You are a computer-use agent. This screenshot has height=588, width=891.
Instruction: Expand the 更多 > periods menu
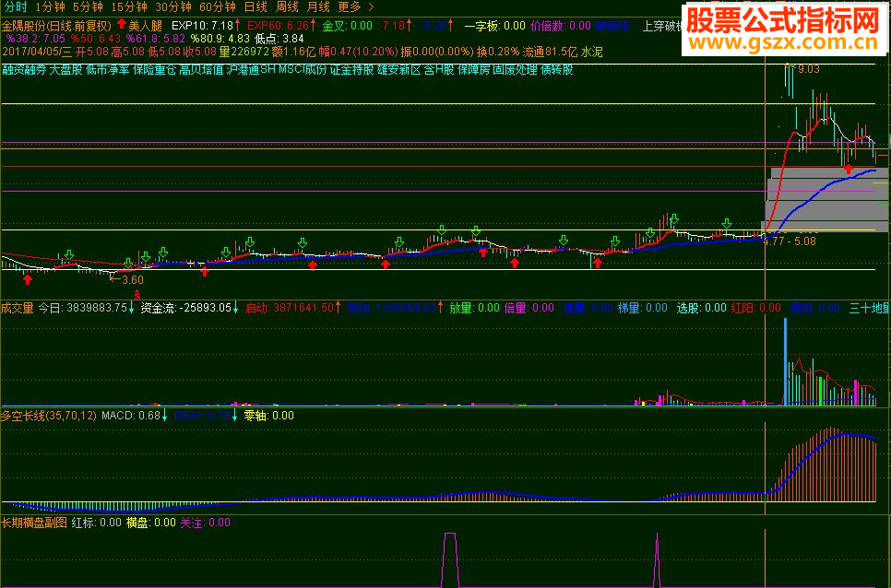(x=356, y=6)
